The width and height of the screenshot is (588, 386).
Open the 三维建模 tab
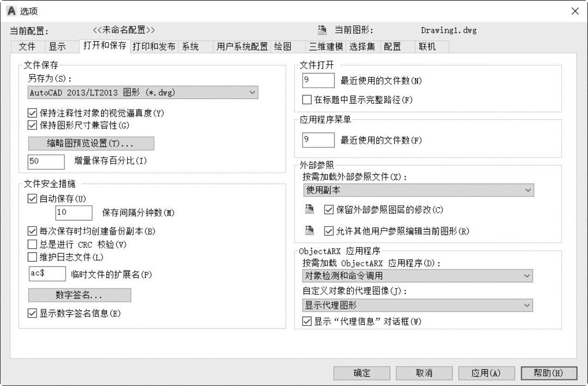(x=326, y=47)
